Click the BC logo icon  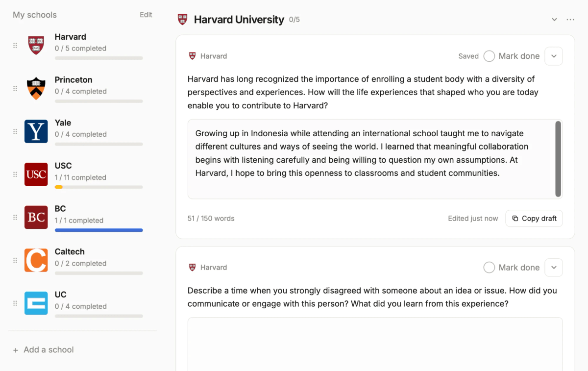(x=36, y=217)
